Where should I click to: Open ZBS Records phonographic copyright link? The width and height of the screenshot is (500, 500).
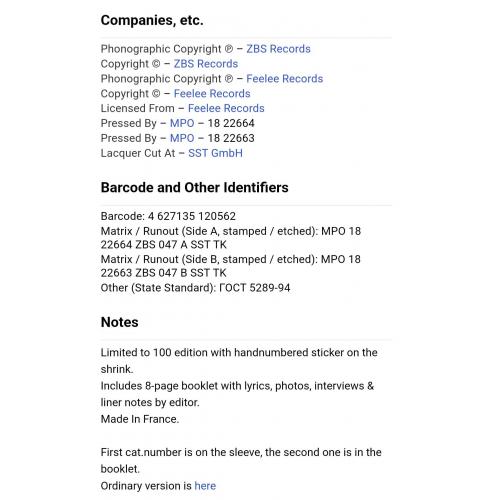click(278, 49)
